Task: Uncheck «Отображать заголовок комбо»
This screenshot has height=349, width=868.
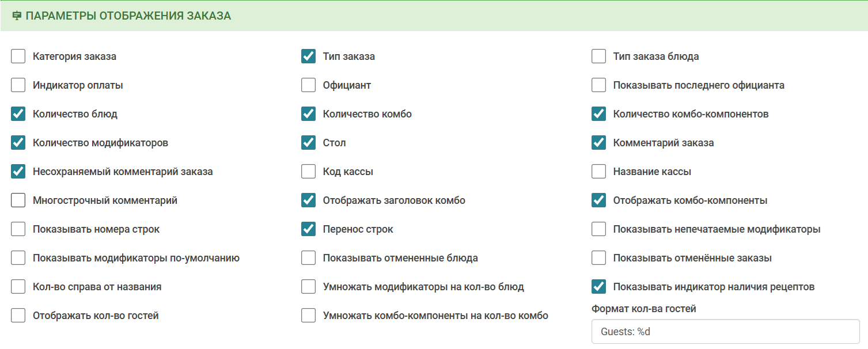Action: click(x=309, y=200)
